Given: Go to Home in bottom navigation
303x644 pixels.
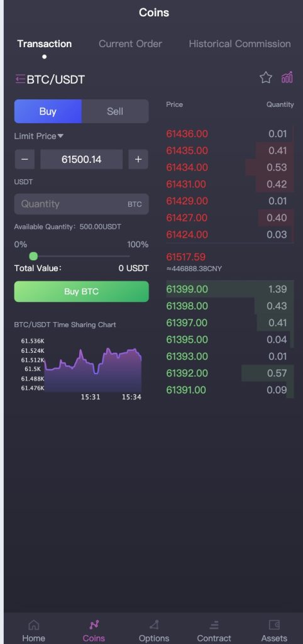Looking at the screenshot, I should [34, 631].
